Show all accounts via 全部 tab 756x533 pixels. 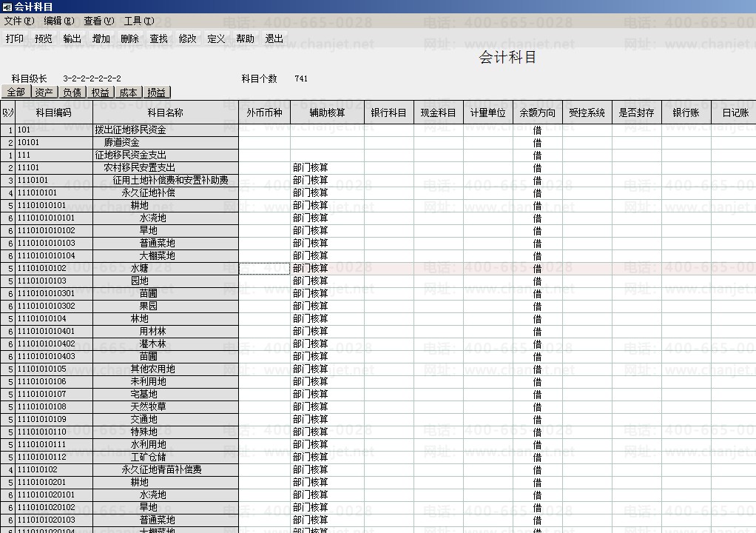click(x=16, y=92)
